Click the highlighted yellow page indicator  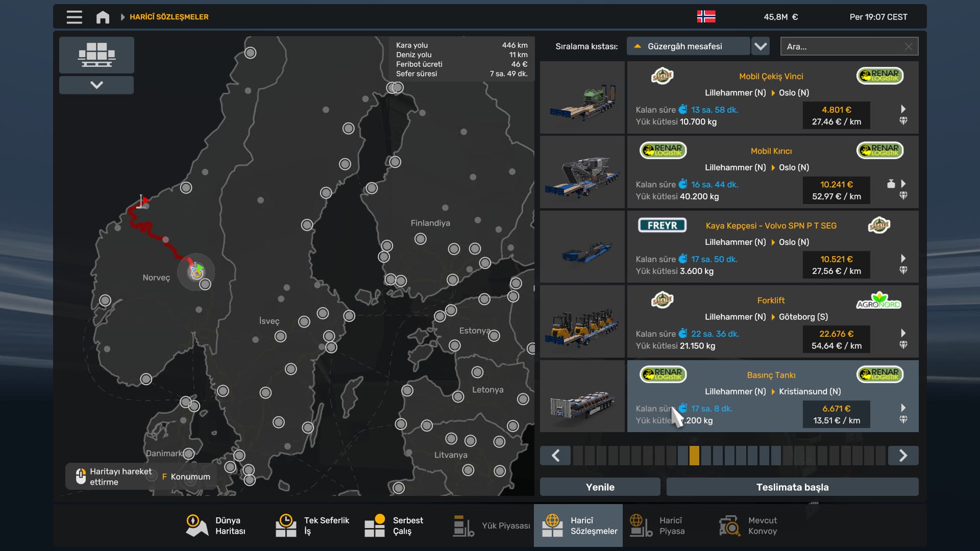click(694, 455)
